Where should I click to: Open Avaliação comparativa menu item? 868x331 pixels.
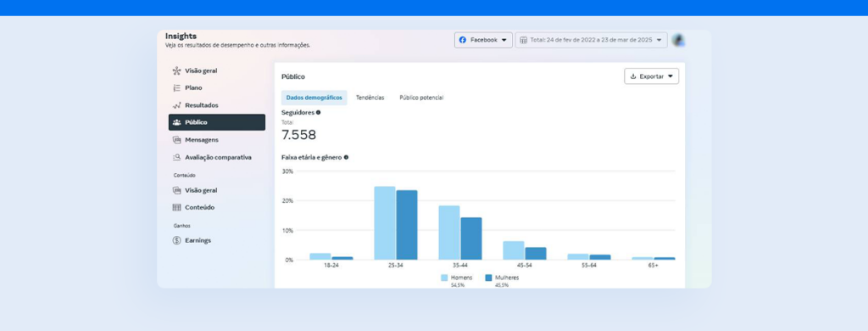coord(217,157)
